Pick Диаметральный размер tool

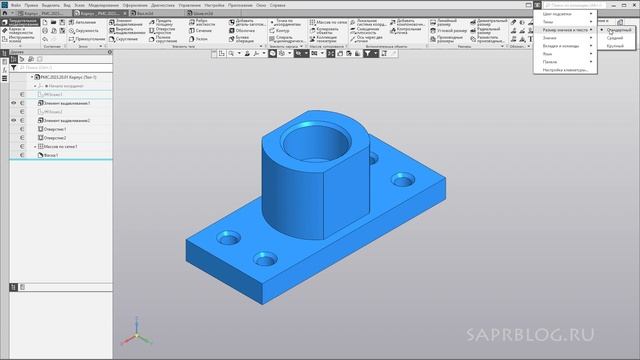pos(488,22)
